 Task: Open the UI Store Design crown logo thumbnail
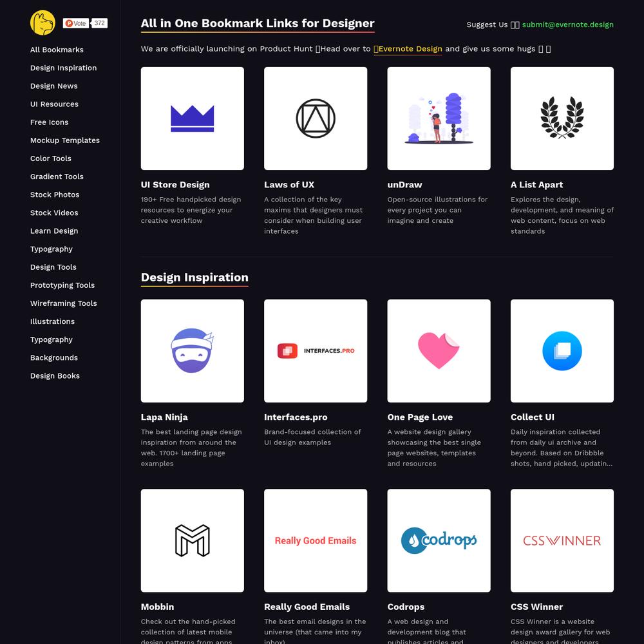point(192,118)
